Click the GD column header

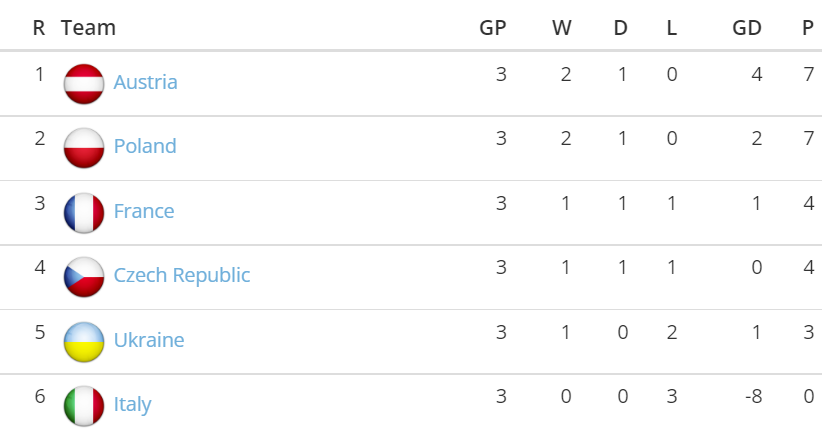(x=747, y=28)
